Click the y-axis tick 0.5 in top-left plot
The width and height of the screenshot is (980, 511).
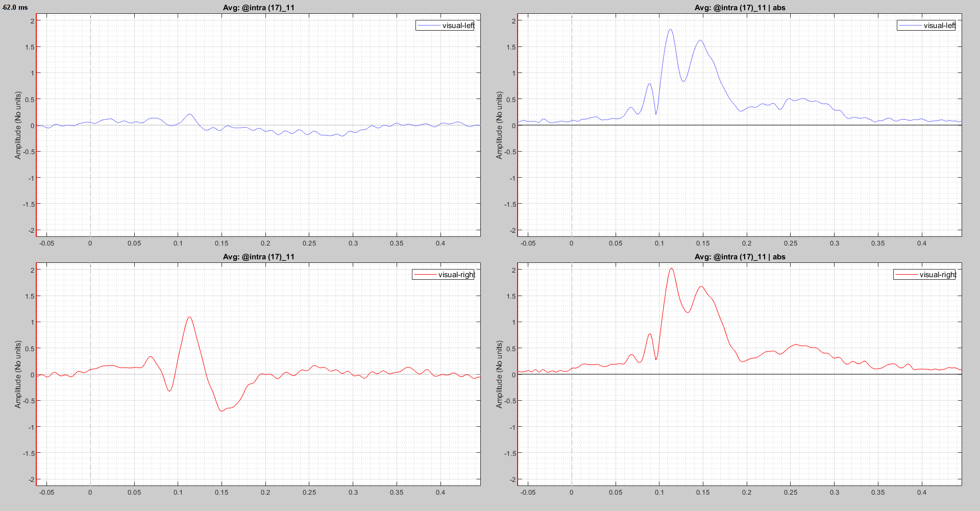coord(30,100)
